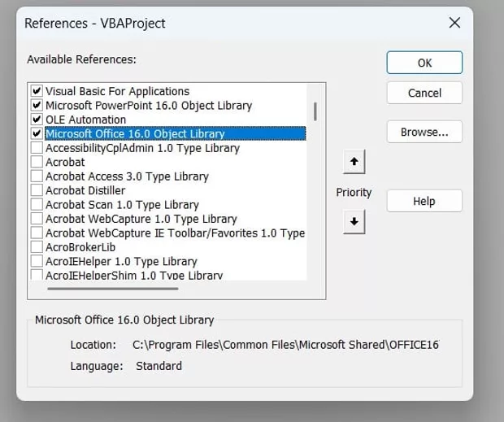This screenshot has width=504, height=422.
Task: Uncheck Visual Basic For Applications reference
Action: [37, 91]
